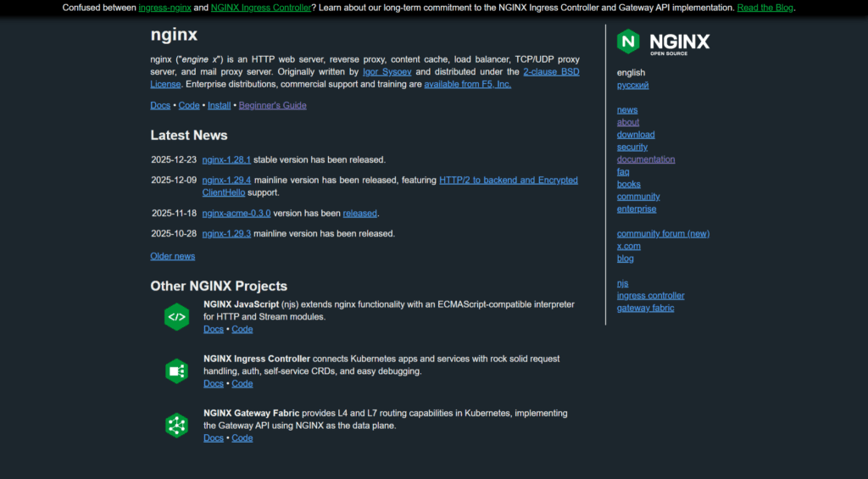
Task: Click the NGINX JavaScript hexagon icon
Action: [x=176, y=317]
